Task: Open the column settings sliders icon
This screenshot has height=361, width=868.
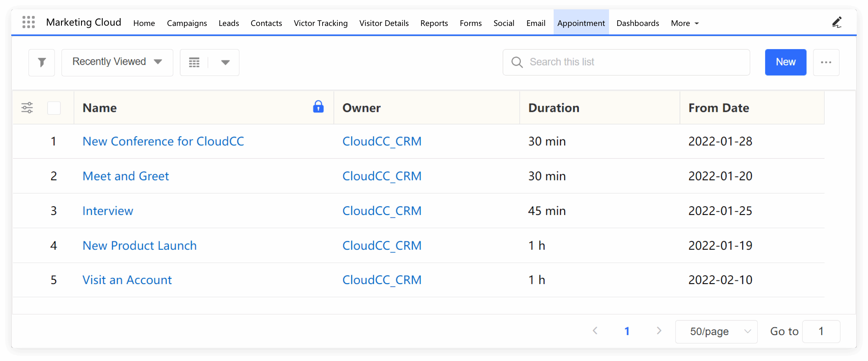Action: pos(27,108)
